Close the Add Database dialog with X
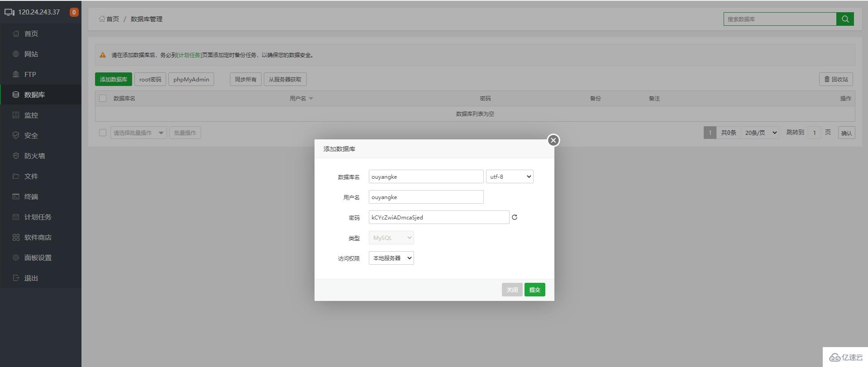 coord(553,140)
